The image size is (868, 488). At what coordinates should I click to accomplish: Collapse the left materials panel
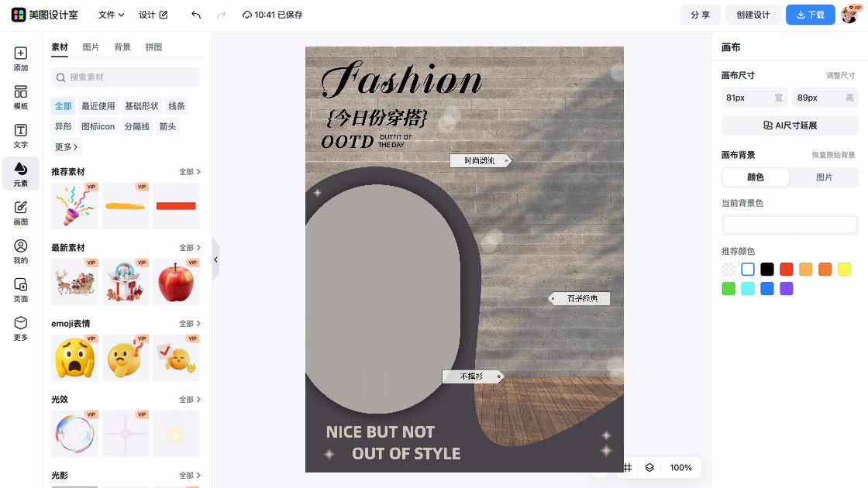pyautogui.click(x=215, y=259)
